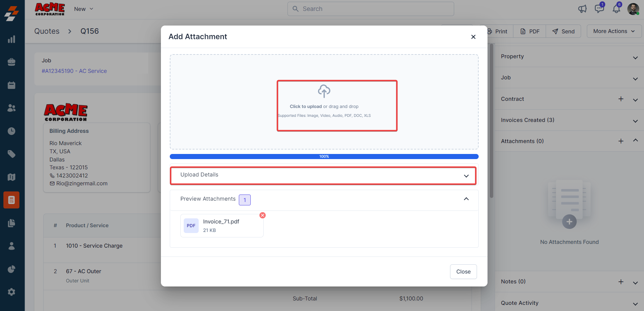The width and height of the screenshot is (644, 311).
Task: Open the announcements megaphone icon
Action: [582, 9]
